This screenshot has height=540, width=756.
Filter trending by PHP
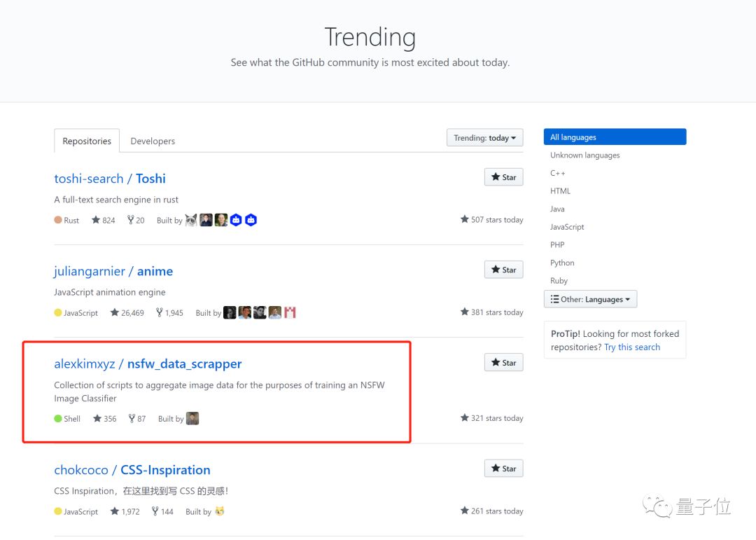[x=557, y=244]
